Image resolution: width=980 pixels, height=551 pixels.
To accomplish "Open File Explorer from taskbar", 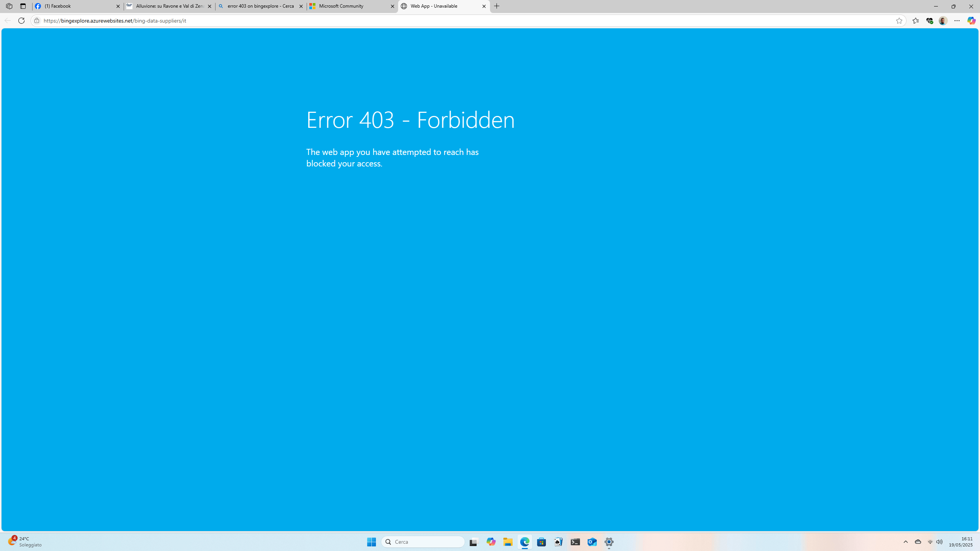I will [x=508, y=542].
